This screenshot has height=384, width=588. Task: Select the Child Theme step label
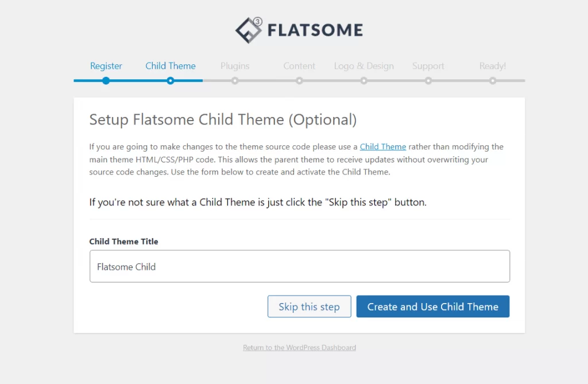[x=170, y=66]
